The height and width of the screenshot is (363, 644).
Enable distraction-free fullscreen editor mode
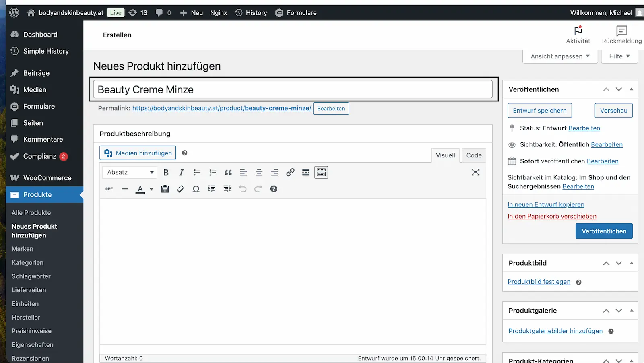[x=475, y=173]
